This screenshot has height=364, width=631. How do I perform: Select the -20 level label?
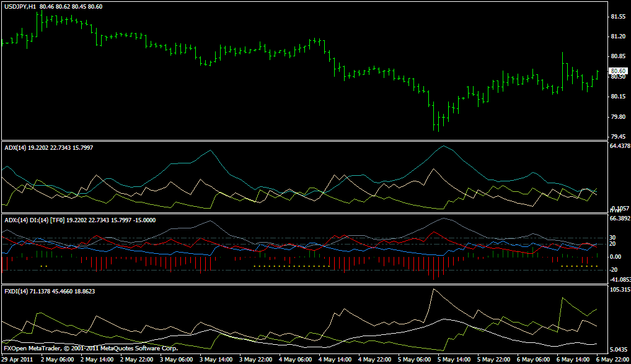[614, 270]
